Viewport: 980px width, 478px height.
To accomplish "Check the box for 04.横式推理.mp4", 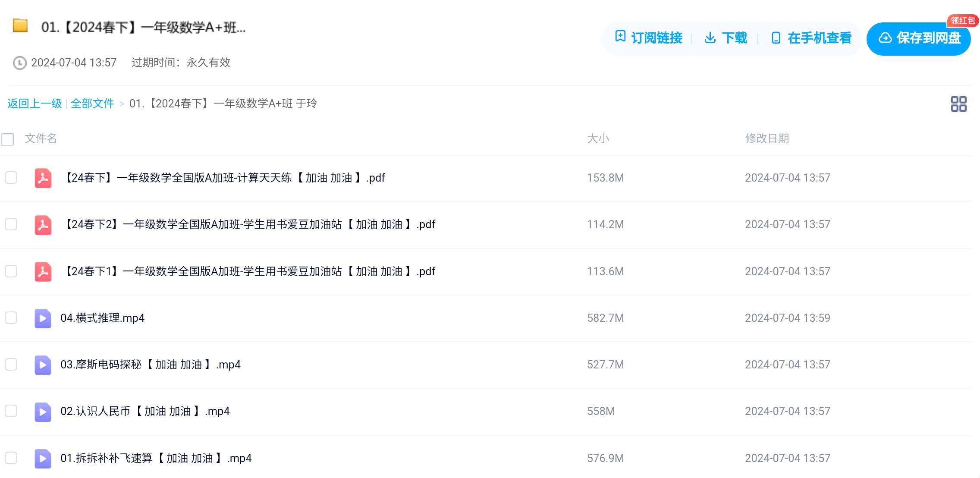I will [x=11, y=318].
